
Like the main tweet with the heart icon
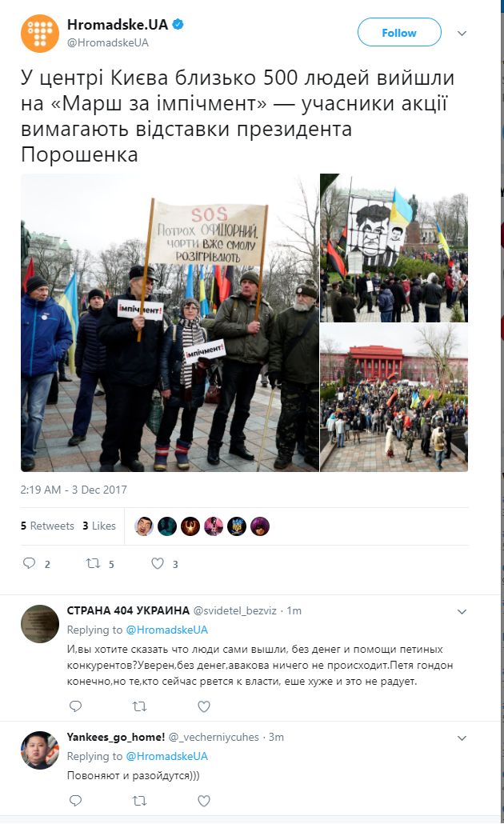click(158, 563)
